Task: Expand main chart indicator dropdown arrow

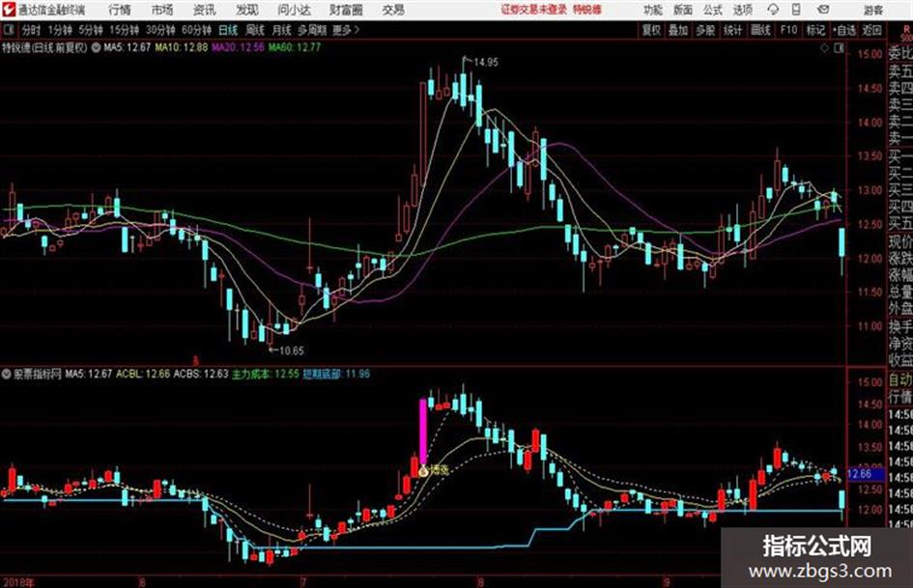Action: point(96,47)
